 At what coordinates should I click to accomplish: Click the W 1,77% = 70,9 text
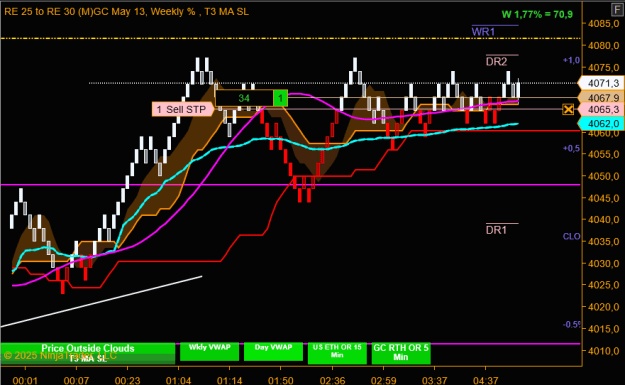537,15
